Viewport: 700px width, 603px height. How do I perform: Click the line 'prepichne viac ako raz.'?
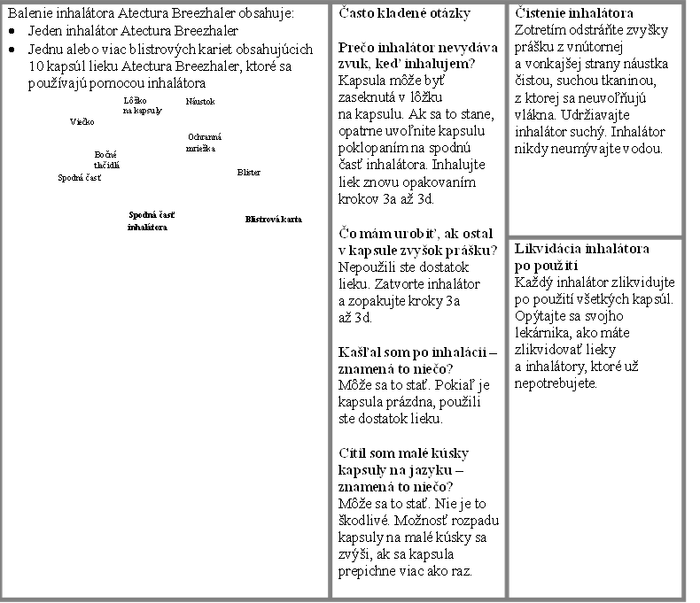coord(404,571)
